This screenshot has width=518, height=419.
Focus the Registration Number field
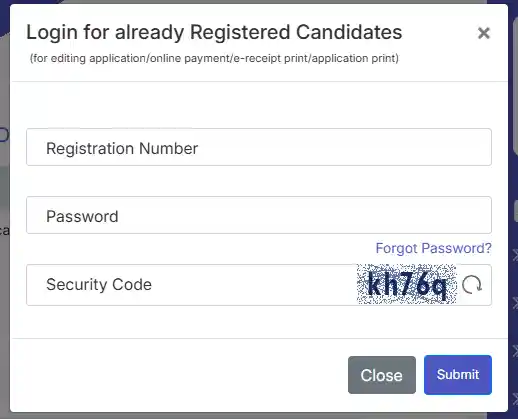point(259,147)
